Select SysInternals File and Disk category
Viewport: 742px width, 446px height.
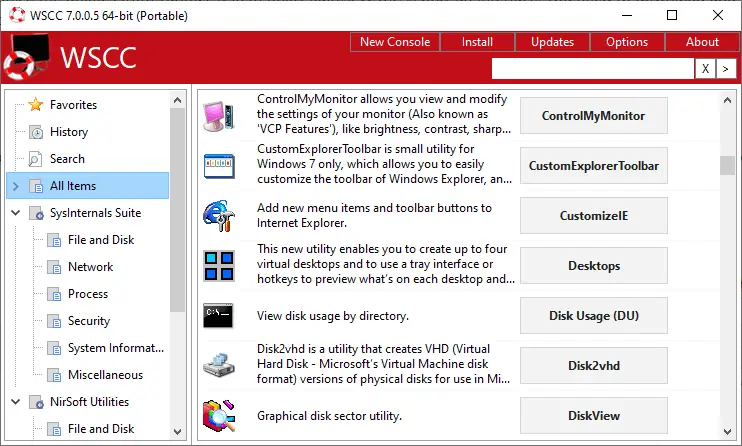point(101,240)
